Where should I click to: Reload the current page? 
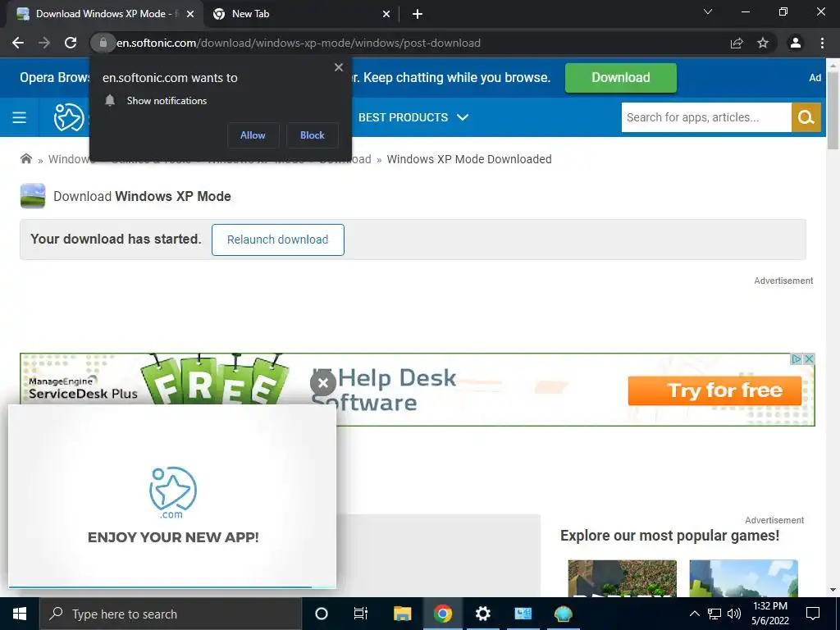pyautogui.click(x=71, y=43)
